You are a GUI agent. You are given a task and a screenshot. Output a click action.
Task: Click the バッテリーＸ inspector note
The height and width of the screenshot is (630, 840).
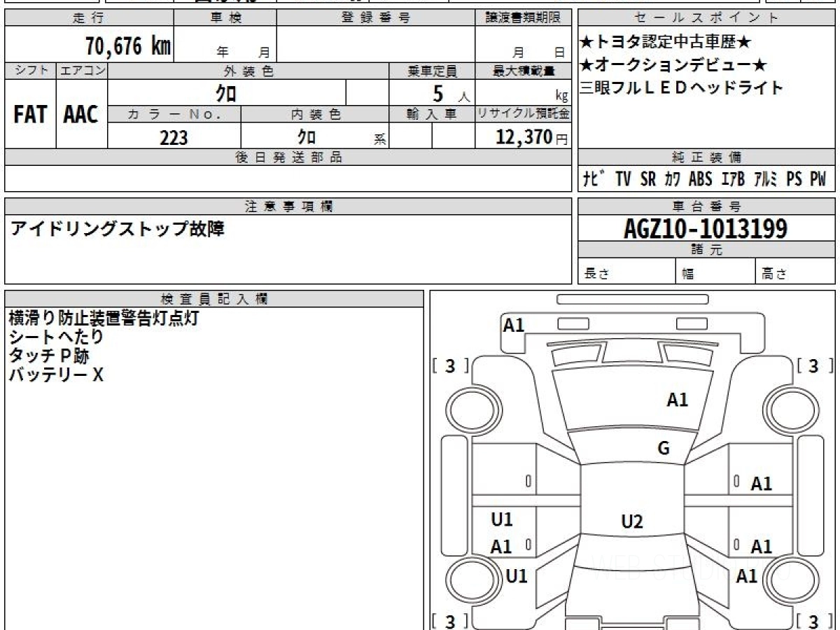(55, 374)
